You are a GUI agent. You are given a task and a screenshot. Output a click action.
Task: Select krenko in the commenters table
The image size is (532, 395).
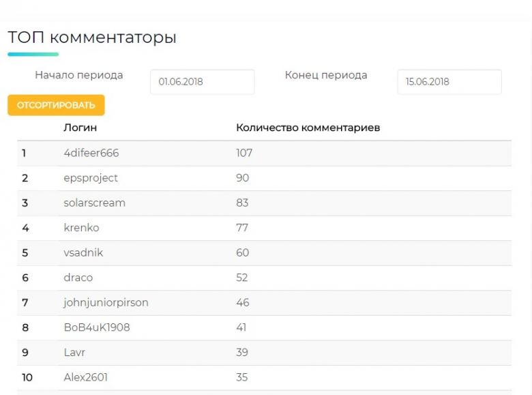(81, 228)
